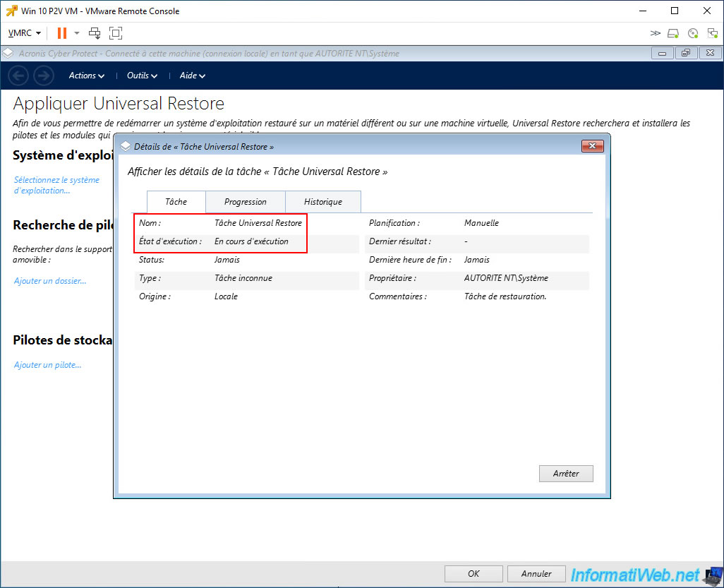The height and width of the screenshot is (588, 724).
Task: Click the Acronis forward navigation arrow
Action: coord(44,76)
